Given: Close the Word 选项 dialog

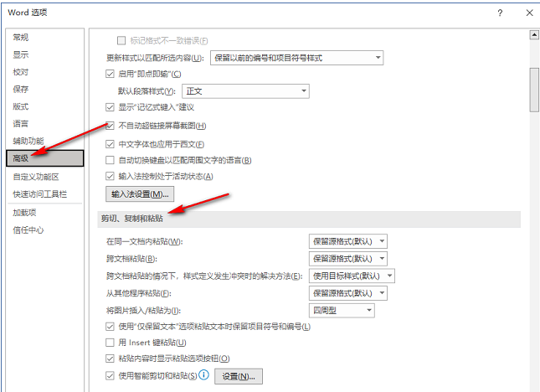Looking at the screenshot, I should (x=529, y=13).
